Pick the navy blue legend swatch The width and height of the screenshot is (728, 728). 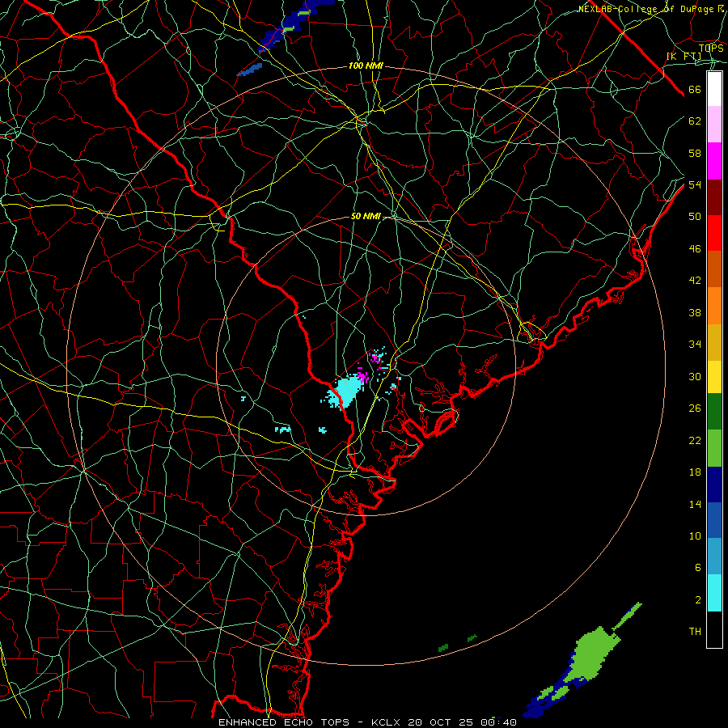[714, 485]
